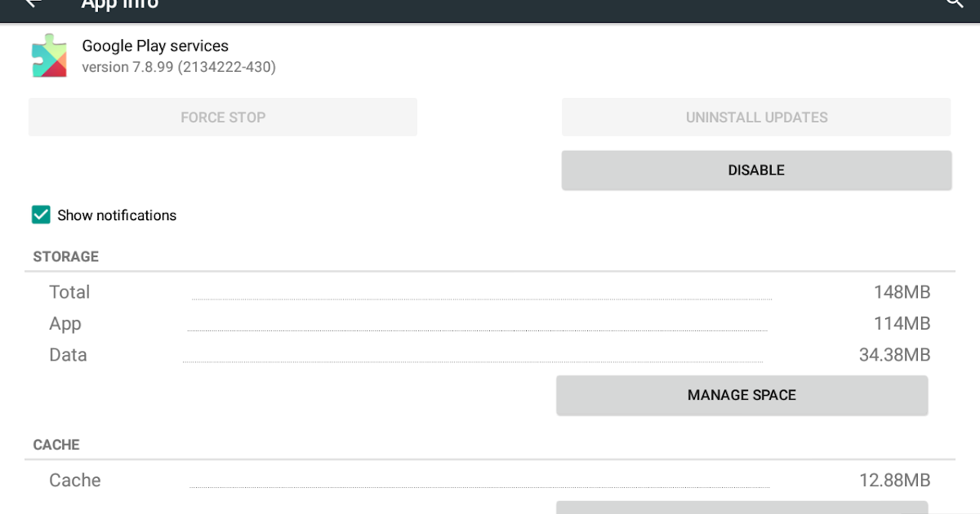The height and width of the screenshot is (514, 980).
Task: Go back using the arrow icon
Action: [33, 3]
